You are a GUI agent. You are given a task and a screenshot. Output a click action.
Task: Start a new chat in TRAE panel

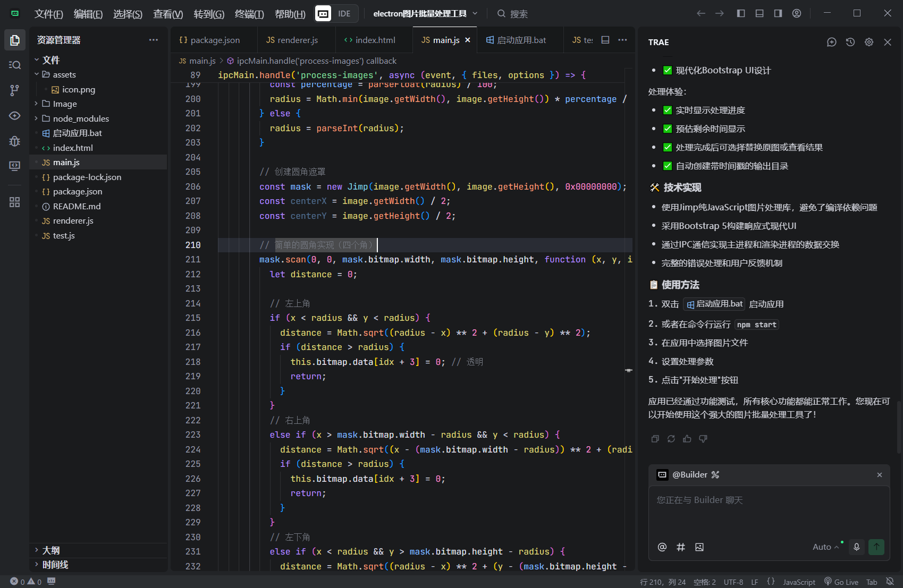[832, 42]
